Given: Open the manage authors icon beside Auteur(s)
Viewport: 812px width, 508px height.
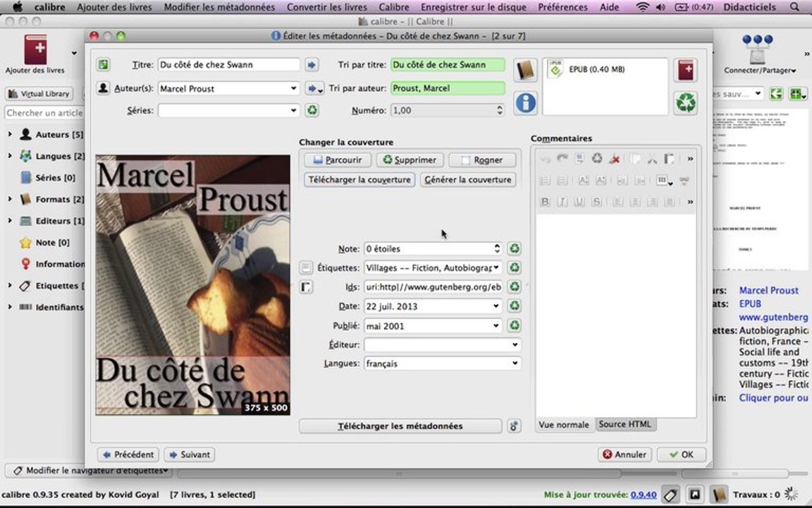Looking at the screenshot, I should point(103,88).
